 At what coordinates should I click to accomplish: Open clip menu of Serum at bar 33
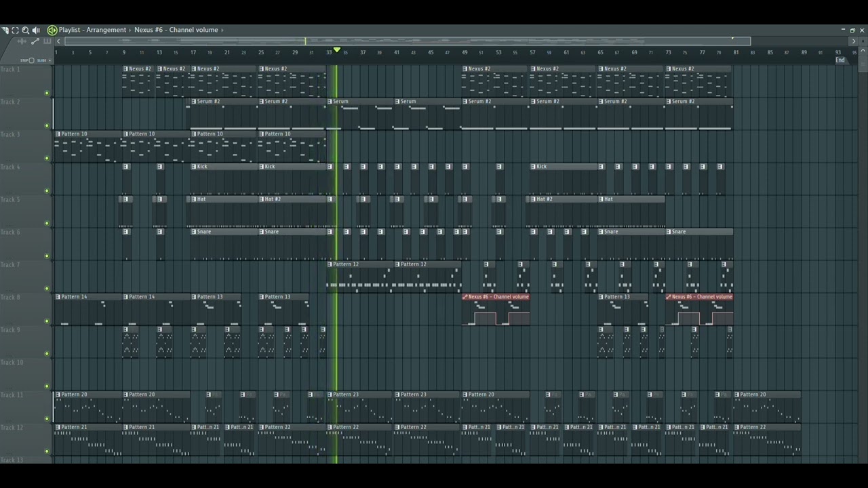[330, 102]
